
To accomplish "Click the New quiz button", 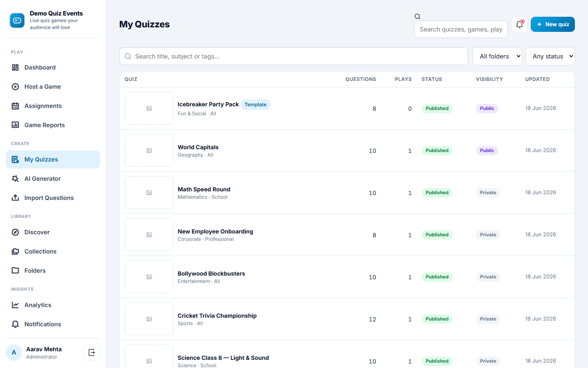I will point(553,25).
